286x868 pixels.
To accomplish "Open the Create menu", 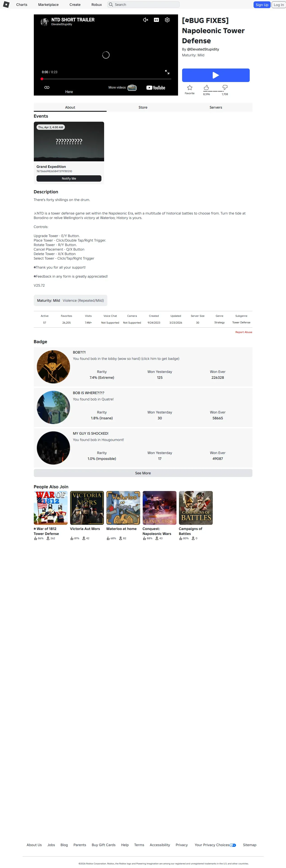I will [75, 5].
